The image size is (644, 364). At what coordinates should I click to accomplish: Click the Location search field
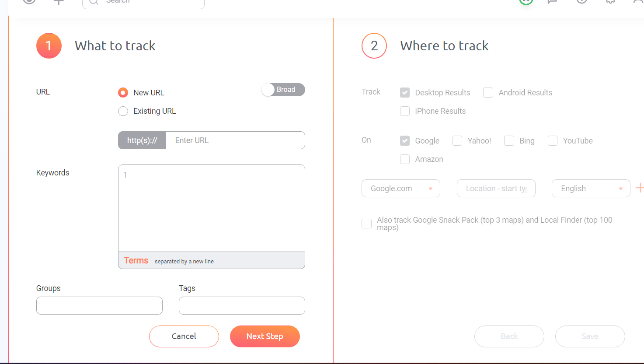click(x=496, y=188)
